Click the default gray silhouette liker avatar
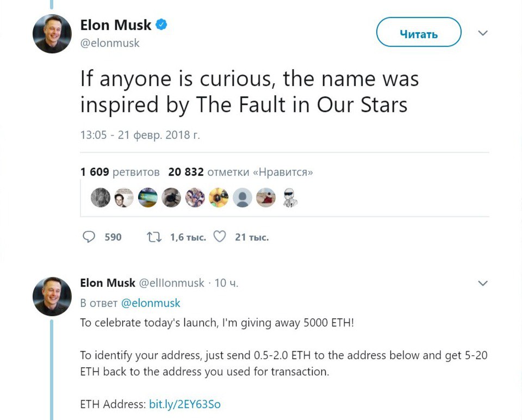This screenshot has height=420, width=522. 243,198
